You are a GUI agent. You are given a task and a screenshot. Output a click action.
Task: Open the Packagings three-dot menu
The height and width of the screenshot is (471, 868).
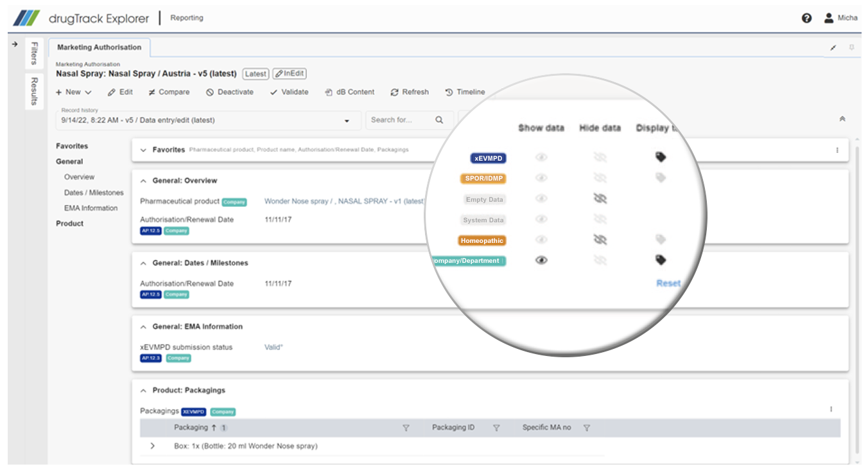point(831,409)
